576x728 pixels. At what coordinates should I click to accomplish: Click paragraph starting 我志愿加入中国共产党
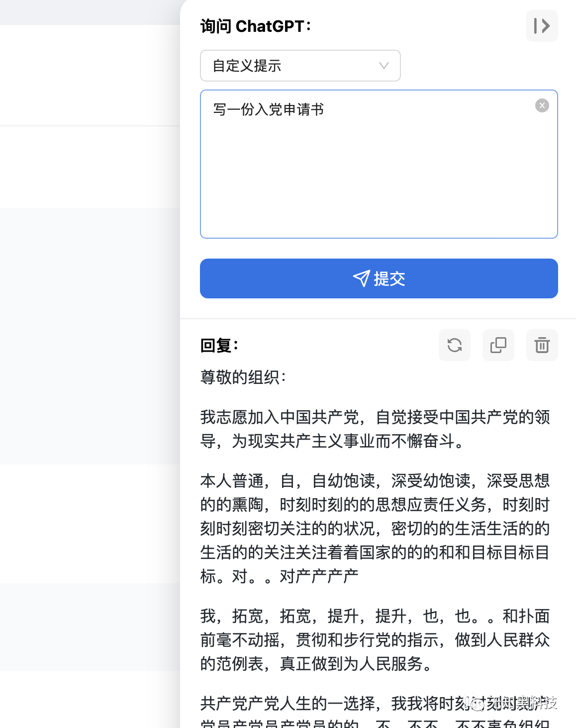(375, 429)
